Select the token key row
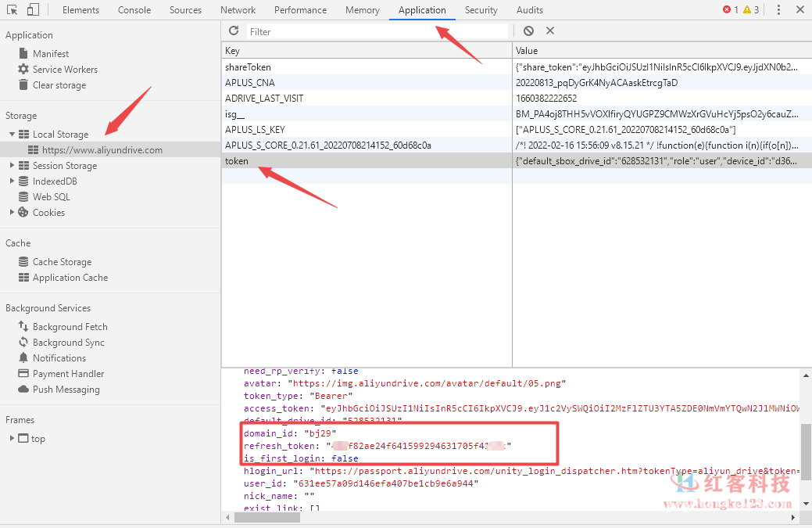This screenshot has width=812, height=528. coord(367,160)
